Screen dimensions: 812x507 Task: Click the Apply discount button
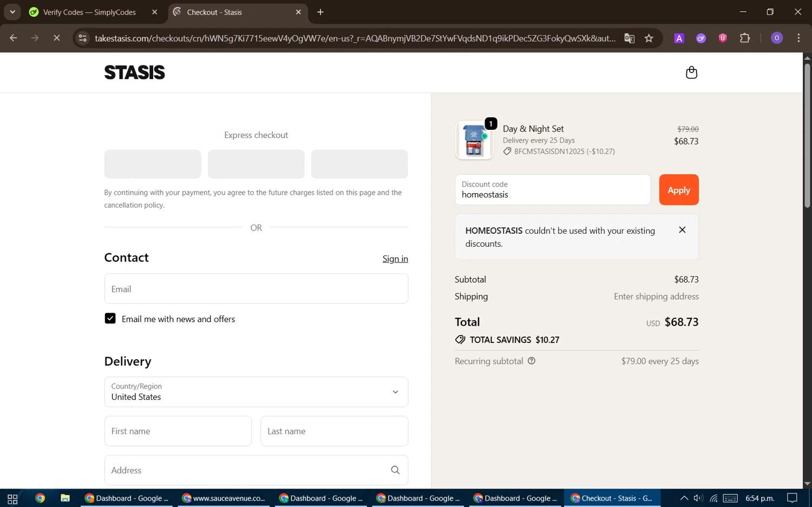679,190
